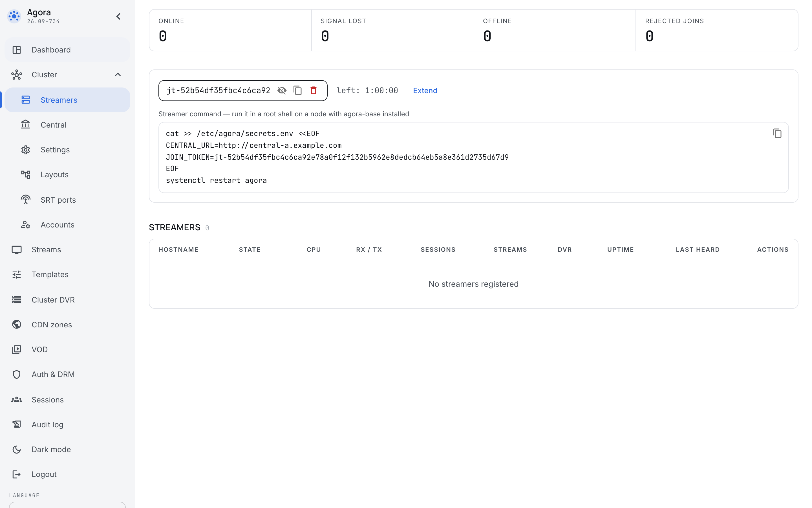Open the Streams monitor icon
Image resolution: width=812 pixels, height=508 pixels.
[16, 250]
